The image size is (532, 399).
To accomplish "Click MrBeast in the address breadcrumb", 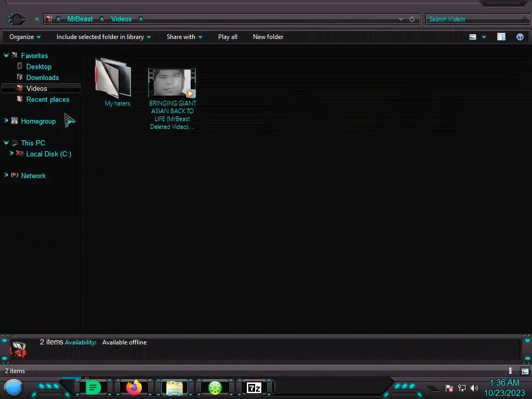I will pyautogui.click(x=79, y=19).
